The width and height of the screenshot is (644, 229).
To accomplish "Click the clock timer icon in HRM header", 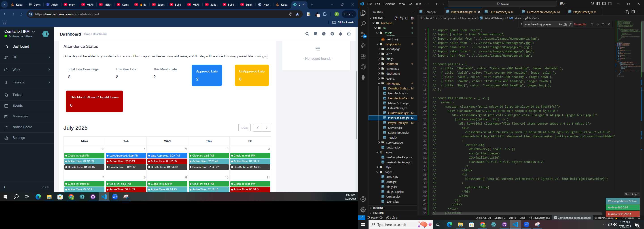I will (x=324, y=34).
